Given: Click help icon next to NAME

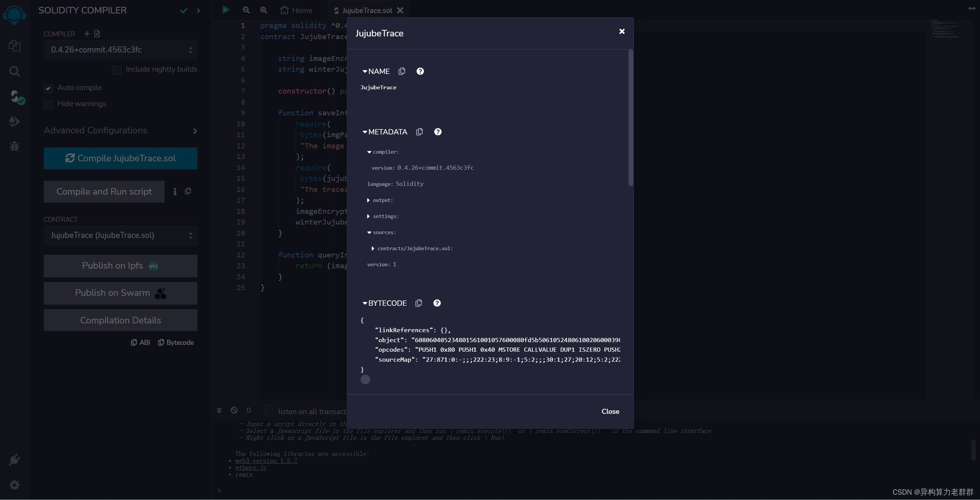Looking at the screenshot, I should pyautogui.click(x=420, y=71).
